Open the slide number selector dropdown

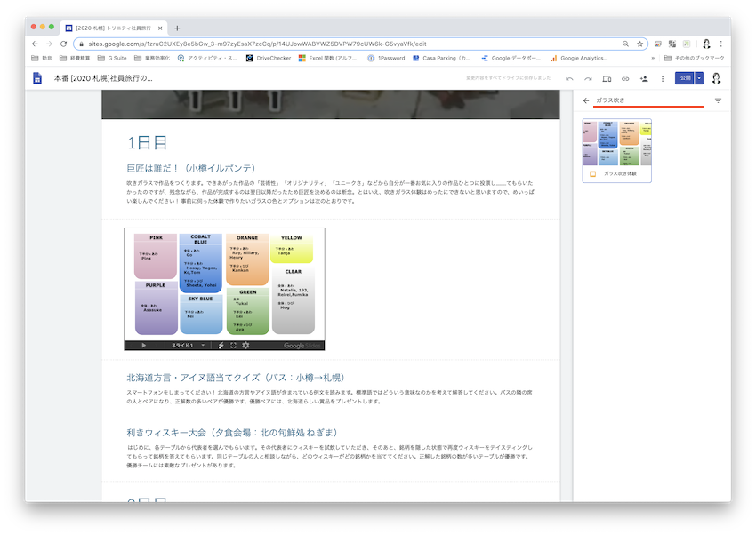click(203, 345)
